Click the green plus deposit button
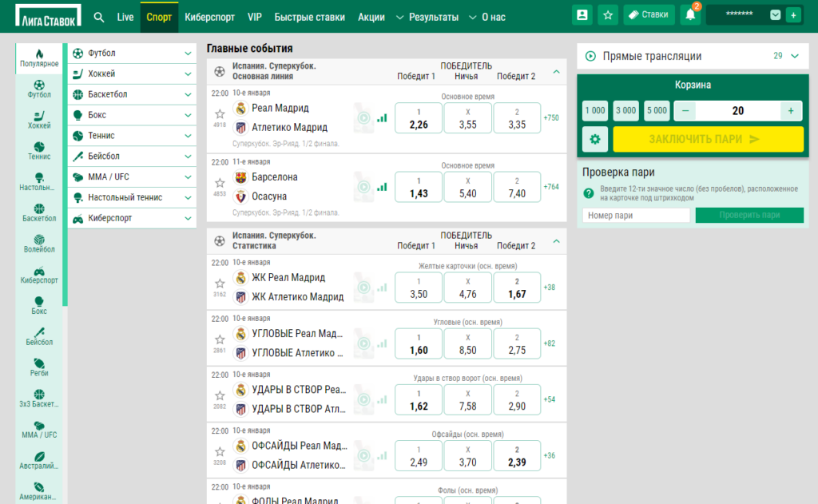This screenshot has width=818, height=504. (793, 16)
